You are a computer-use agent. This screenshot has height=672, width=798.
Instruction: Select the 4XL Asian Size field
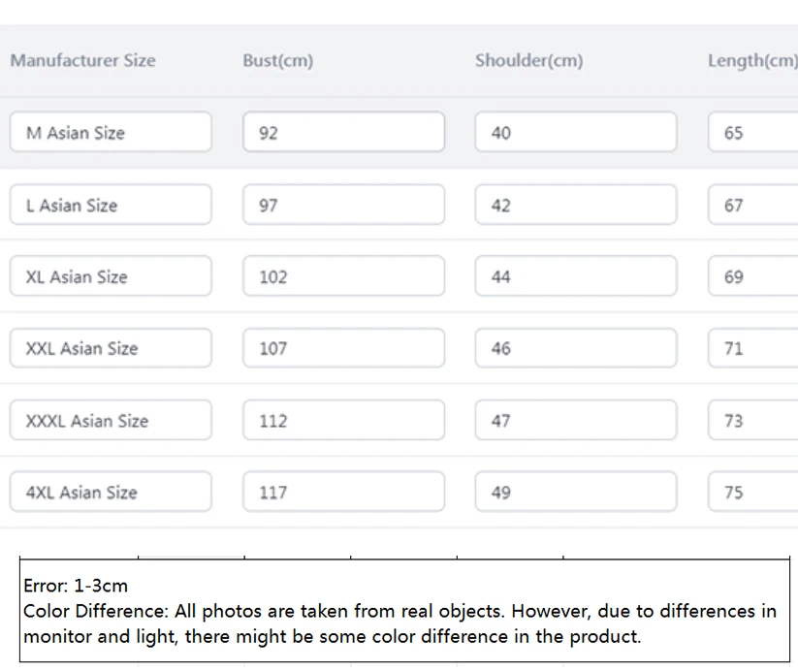pos(111,493)
